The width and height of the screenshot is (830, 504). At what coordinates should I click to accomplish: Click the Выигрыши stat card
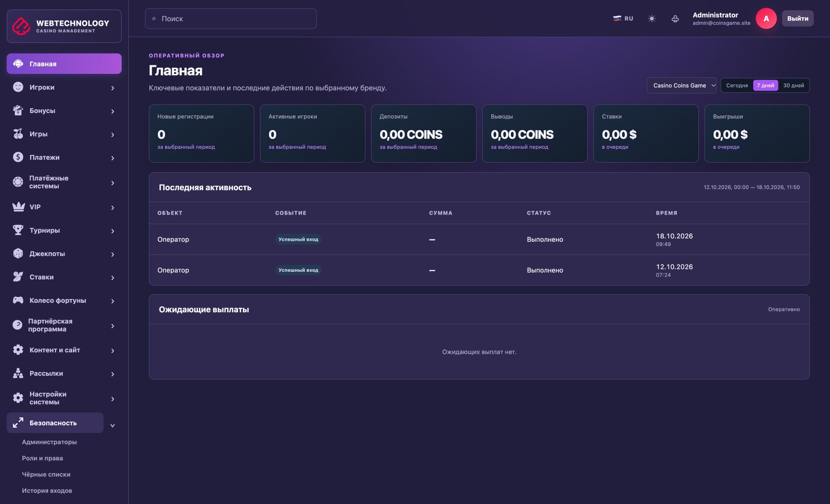click(757, 134)
